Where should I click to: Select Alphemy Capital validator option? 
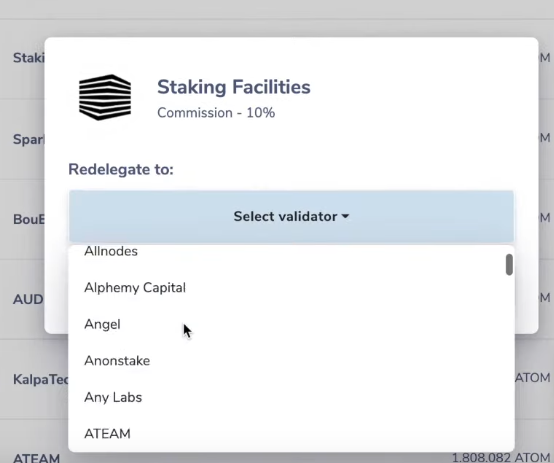pos(135,288)
